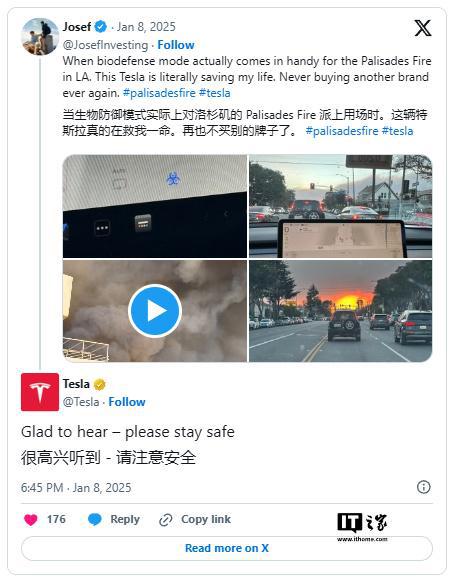This screenshot has height=579, width=454.
Task: Click the @Tesla handle
Action: (x=81, y=402)
